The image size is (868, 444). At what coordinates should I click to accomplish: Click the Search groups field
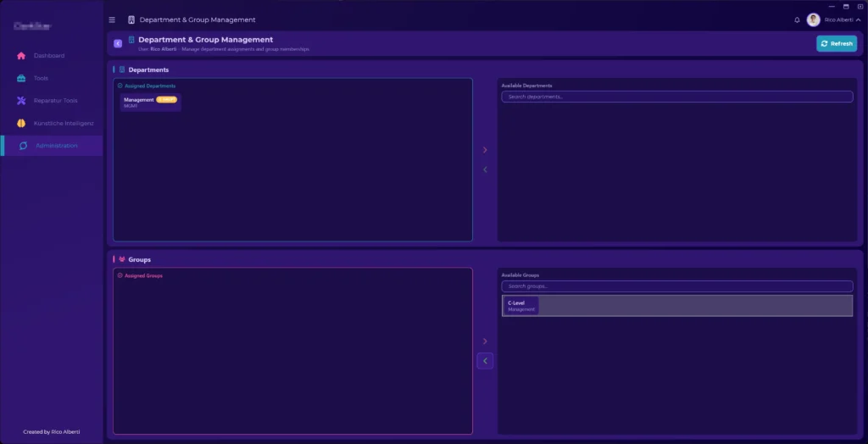(x=677, y=286)
